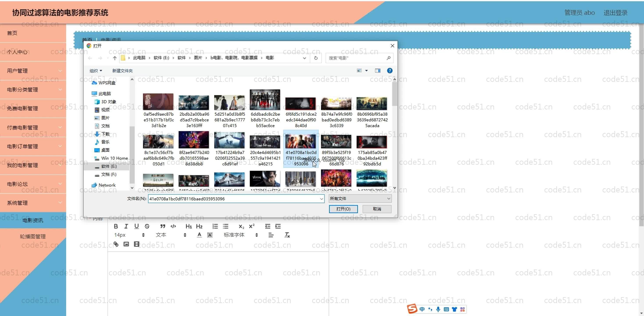Toggle the Sogou IME 中 language mode
This screenshot has height=316, width=644.
[422, 309]
